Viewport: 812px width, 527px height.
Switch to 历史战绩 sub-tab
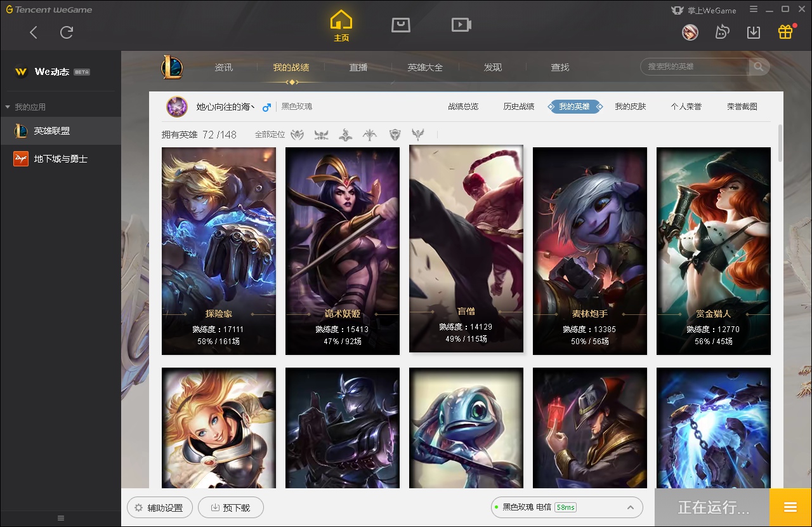coord(519,107)
